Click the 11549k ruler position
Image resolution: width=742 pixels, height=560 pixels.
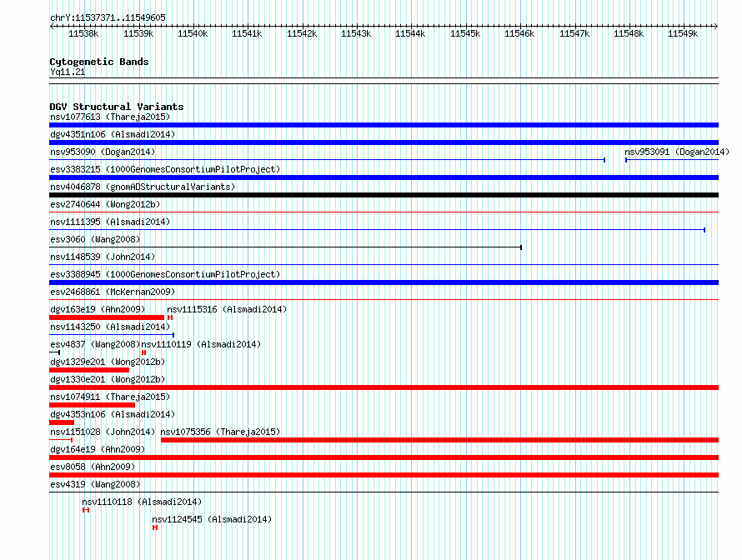click(x=683, y=33)
